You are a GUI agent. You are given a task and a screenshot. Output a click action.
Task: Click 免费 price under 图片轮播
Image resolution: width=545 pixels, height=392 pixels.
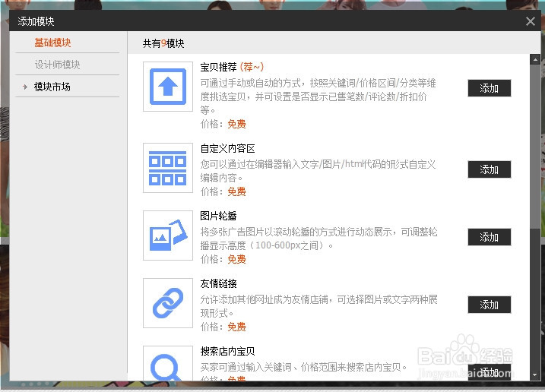(236, 259)
